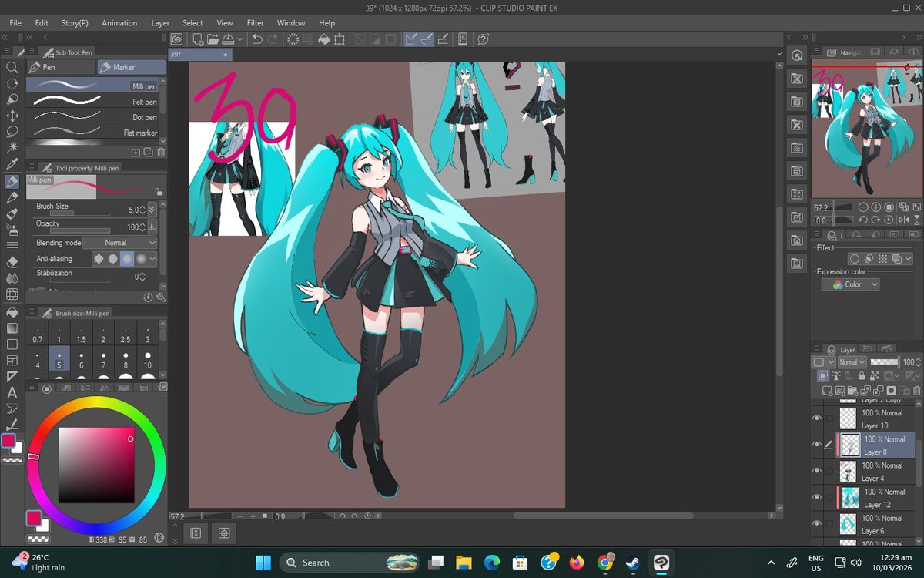The width and height of the screenshot is (924, 578).
Task: Click the Scale/Rotate transform icon in command bar
Action: tap(340, 39)
